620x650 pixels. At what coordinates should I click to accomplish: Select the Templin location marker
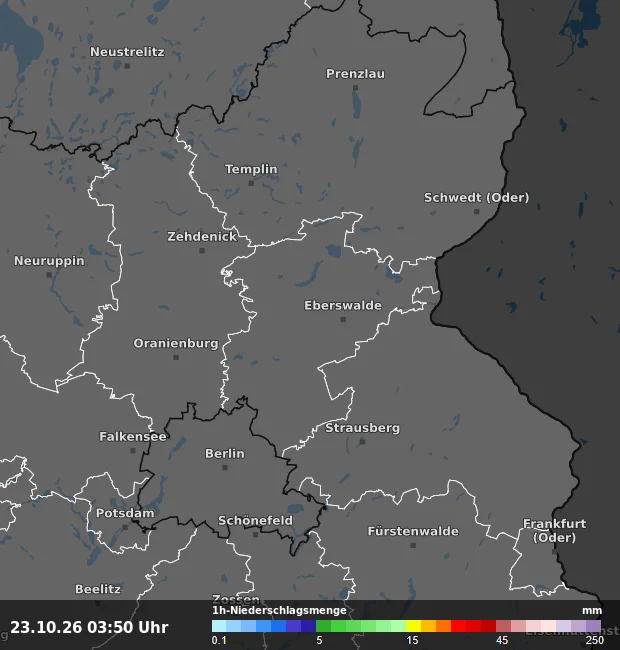click(251, 183)
